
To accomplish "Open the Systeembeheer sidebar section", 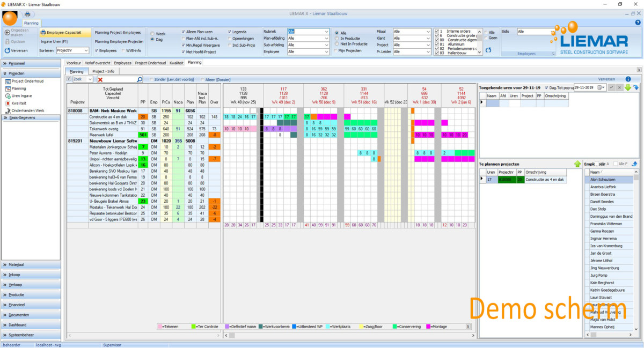I will click(x=32, y=335).
